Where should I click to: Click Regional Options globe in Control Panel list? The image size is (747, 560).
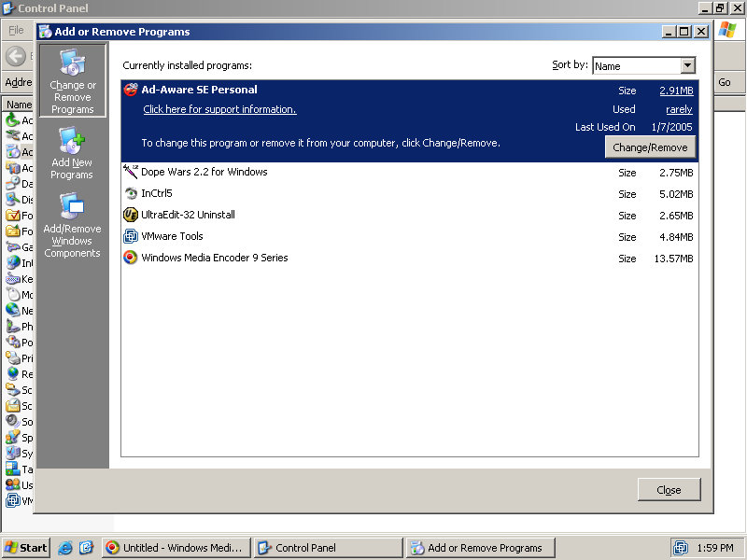click(13, 374)
